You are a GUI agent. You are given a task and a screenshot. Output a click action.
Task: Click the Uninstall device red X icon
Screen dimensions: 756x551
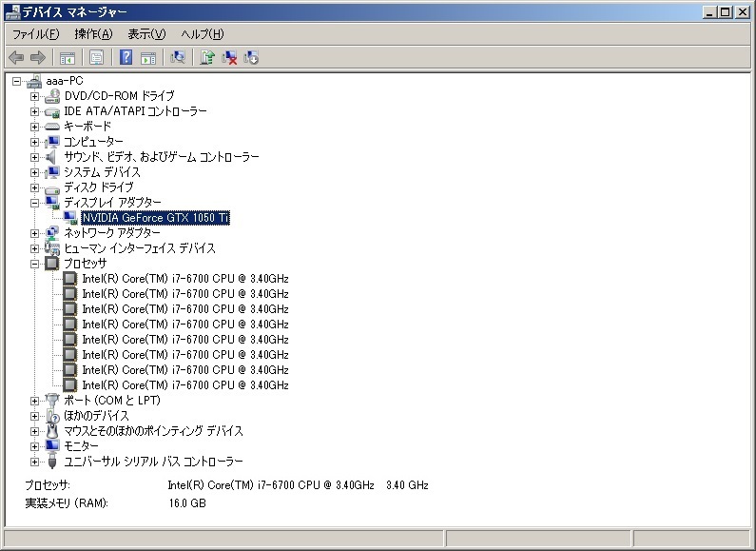click(x=229, y=57)
